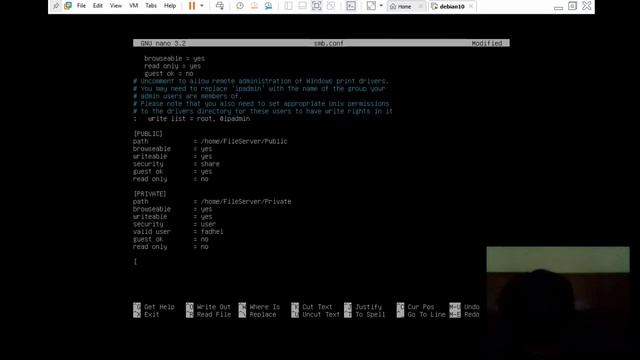Open the Edit menu
The width and height of the screenshot is (640, 360).
[x=98, y=6]
